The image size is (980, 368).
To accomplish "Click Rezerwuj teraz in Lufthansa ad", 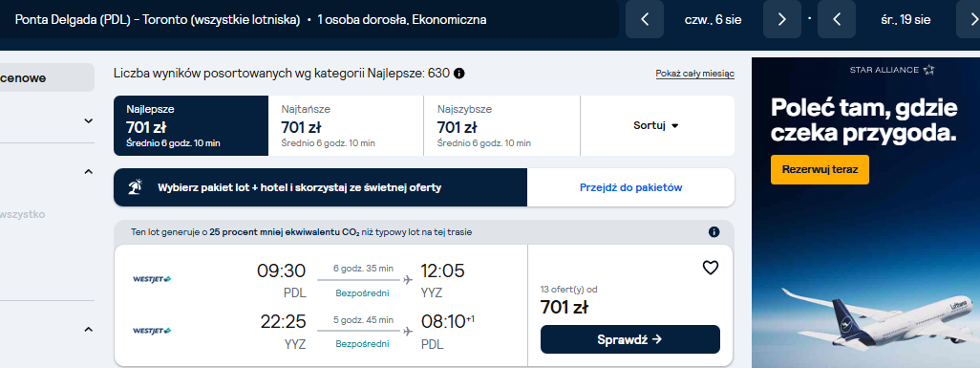I will (820, 169).
